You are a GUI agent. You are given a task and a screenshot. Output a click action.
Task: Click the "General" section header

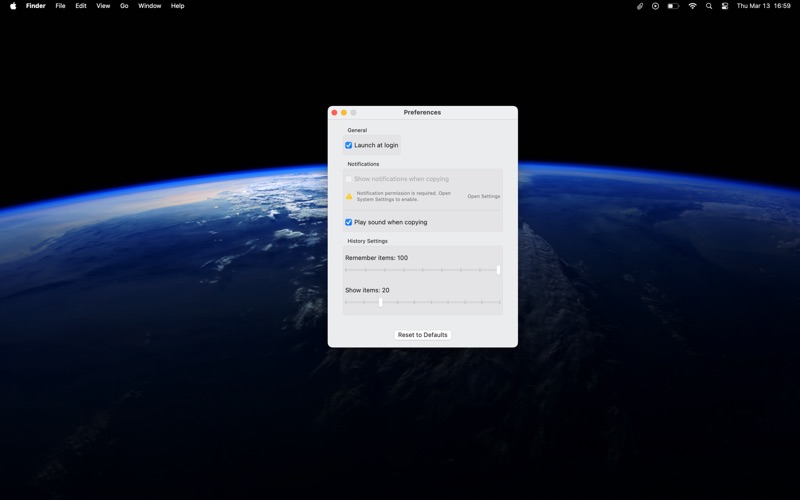coord(357,131)
